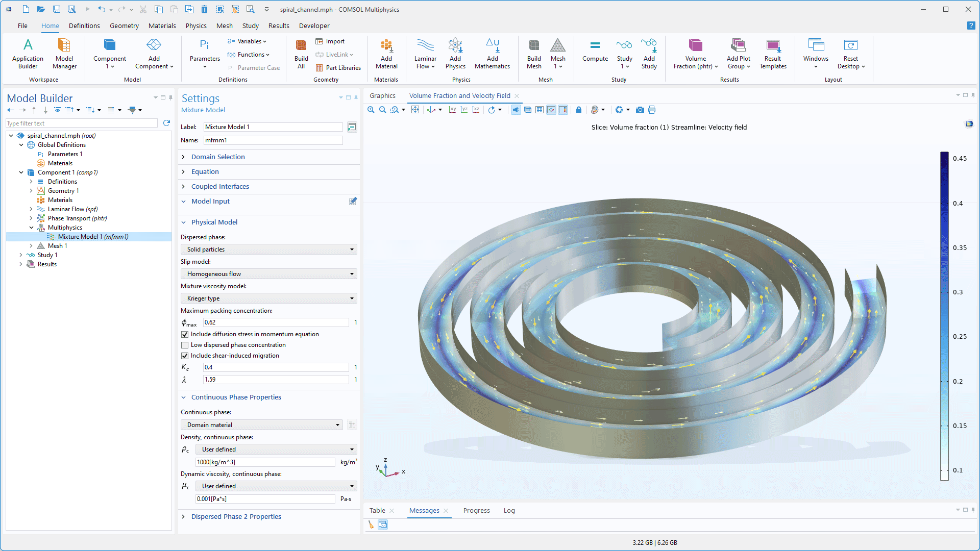Click the Label field Mixture Model 1
980x551 pixels.
tap(274, 127)
